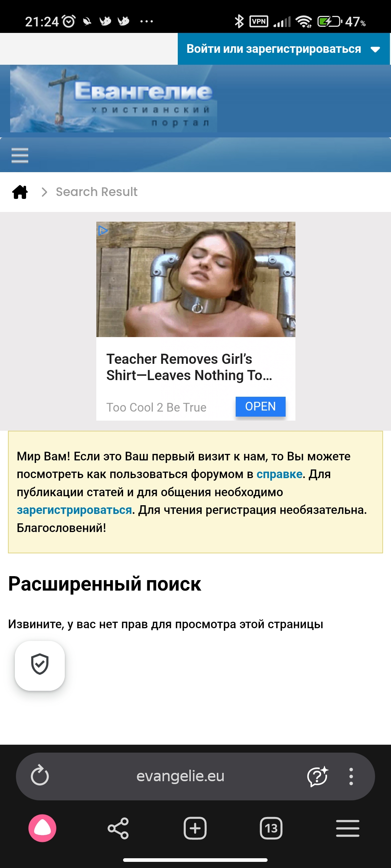Image resolution: width=391 pixels, height=868 pixels.
Task: Expand the Войти или зарегистрироваться dropdown
Action: point(283,49)
